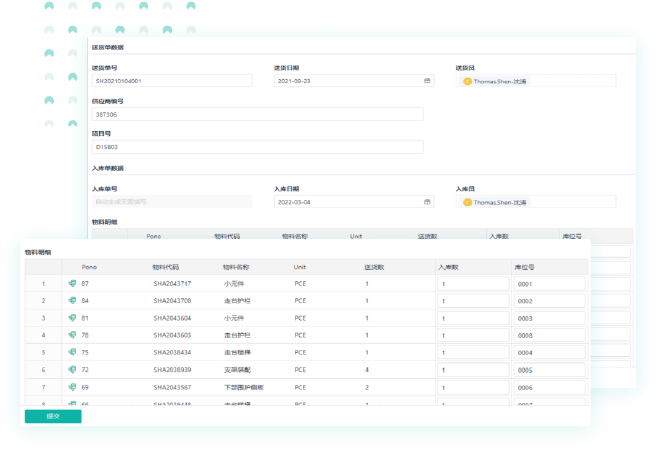Click material code SHA2043717

click(172, 284)
